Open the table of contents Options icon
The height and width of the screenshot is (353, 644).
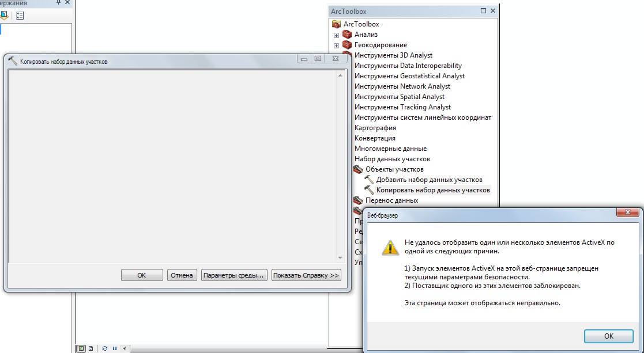coord(20,16)
